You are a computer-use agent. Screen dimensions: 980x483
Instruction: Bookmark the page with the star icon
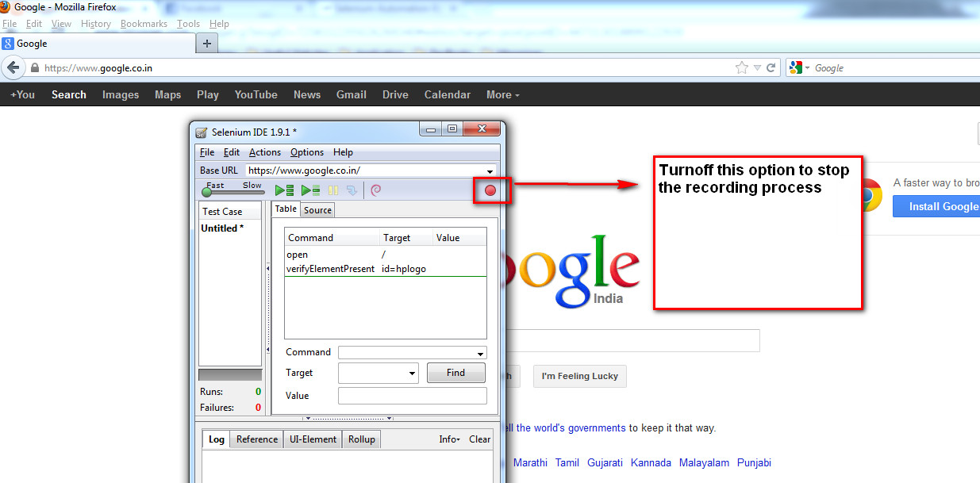743,67
